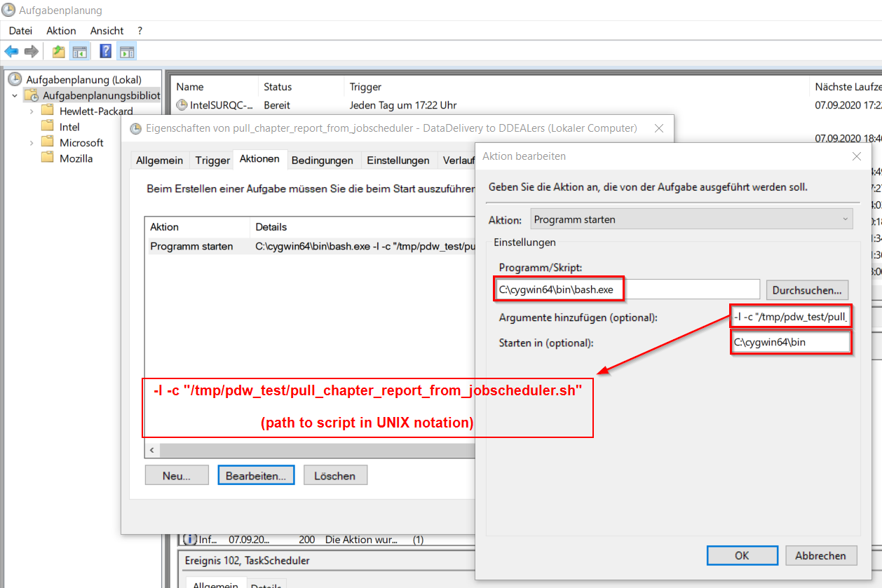Screen dimensions: 882x588
Task: Click the gray forward arrow in toolbar
Action: pyautogui.click(x=31, y=51)
